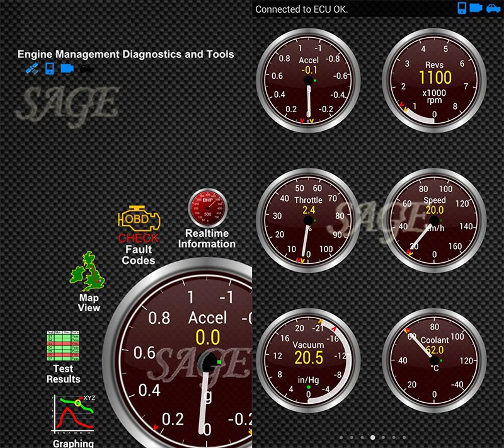Image resolution: width=504 pixels, height=448 pixels.
Task: Tap the 20.5 value on Vacuum gauge
Action: point(309,358)
